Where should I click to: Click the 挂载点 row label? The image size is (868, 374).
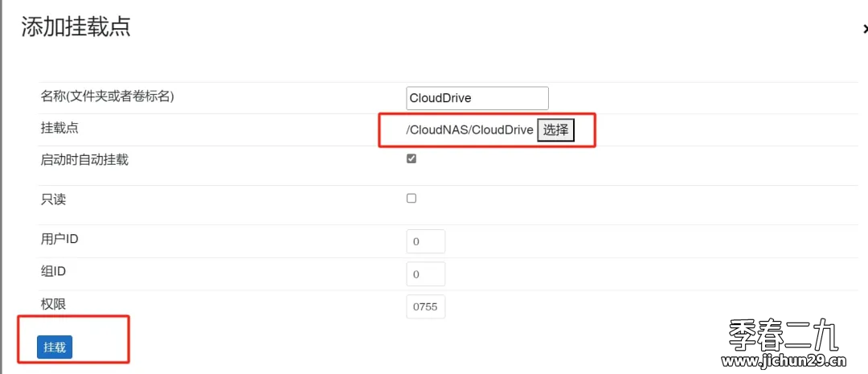[59, 128]
